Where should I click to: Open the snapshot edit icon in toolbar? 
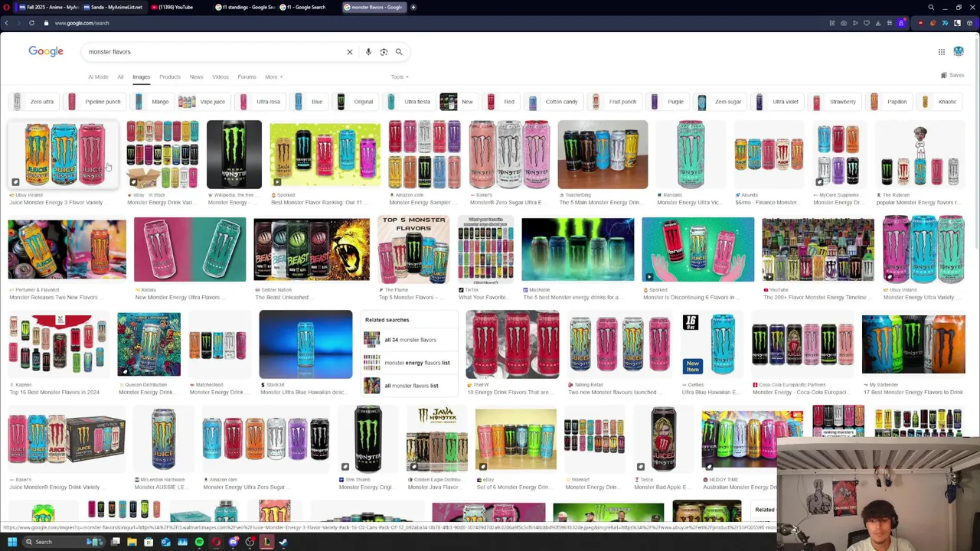tap(832, 23)
